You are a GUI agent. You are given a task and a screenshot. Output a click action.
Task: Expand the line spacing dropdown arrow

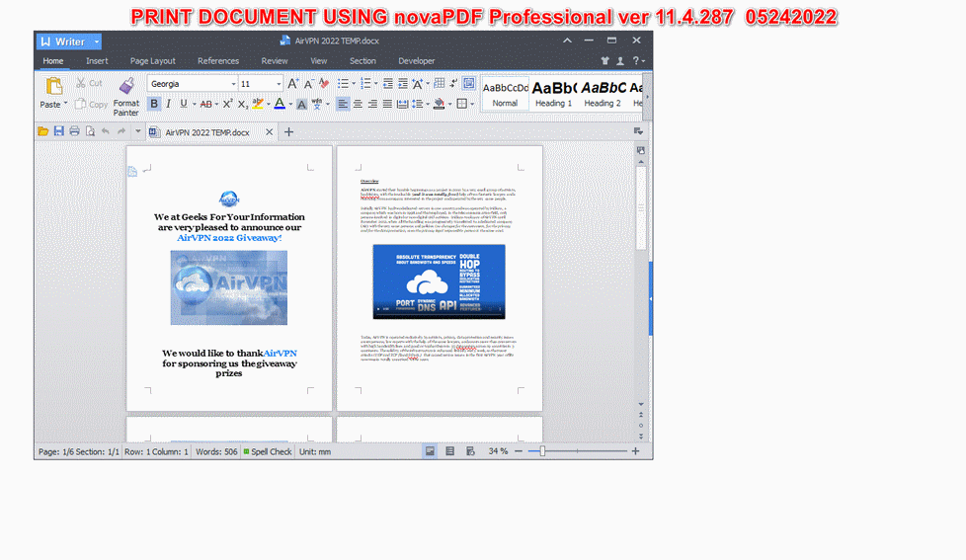click(428, 104)
